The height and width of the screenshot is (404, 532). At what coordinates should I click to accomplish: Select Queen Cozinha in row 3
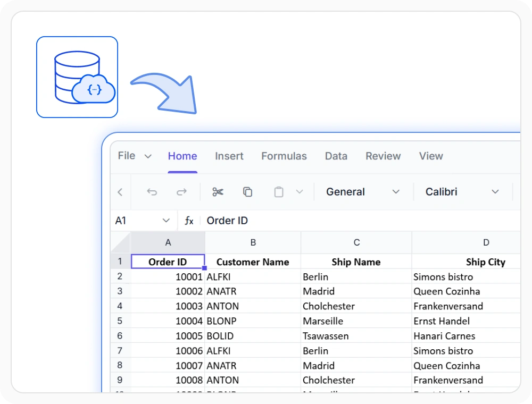point(466,291)
